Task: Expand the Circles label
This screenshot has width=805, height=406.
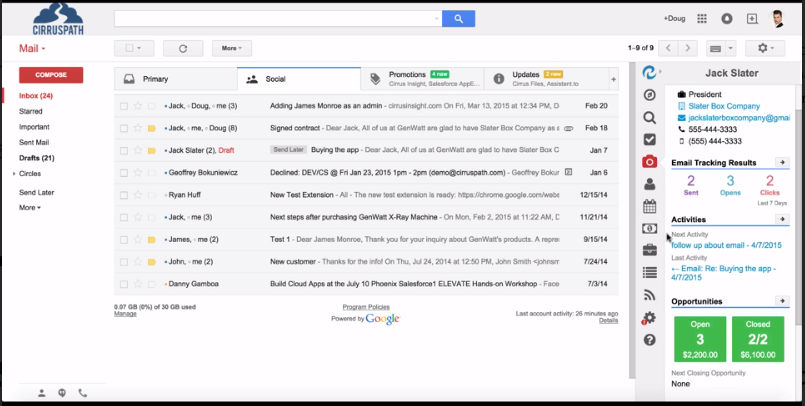Action: [14, 174]
